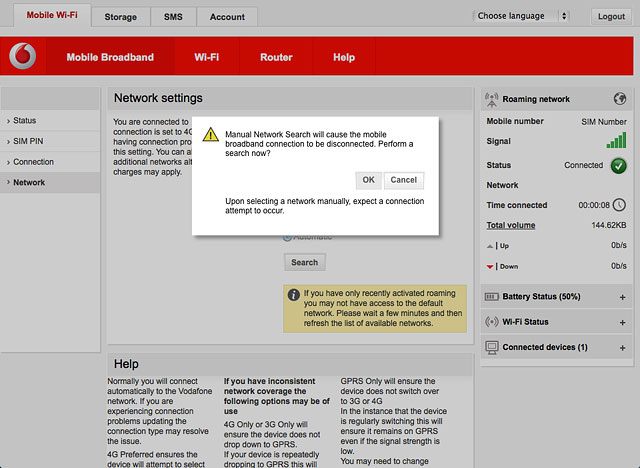Click the clock icon beside time connected

tap(619, 205)
